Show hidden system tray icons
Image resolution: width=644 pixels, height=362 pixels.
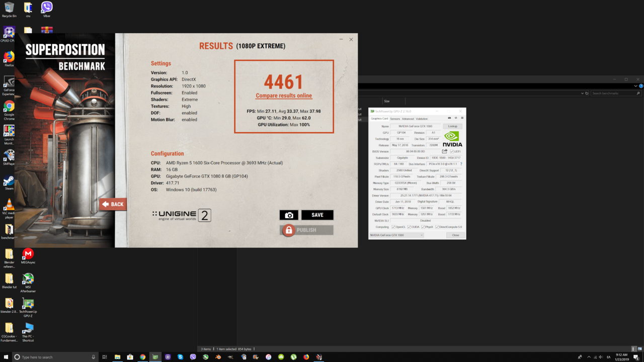click(589, 357)
